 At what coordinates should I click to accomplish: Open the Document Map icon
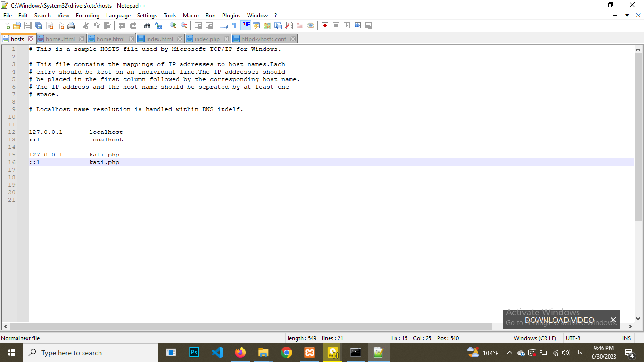point(267,25)
